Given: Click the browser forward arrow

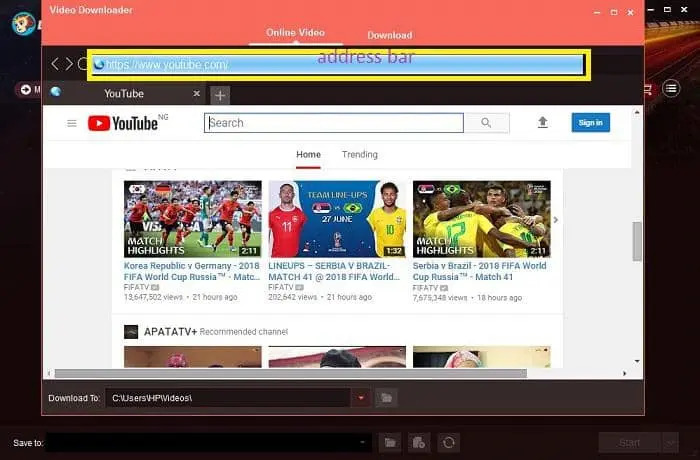Looking at the screenshot, I should point(69,64).
